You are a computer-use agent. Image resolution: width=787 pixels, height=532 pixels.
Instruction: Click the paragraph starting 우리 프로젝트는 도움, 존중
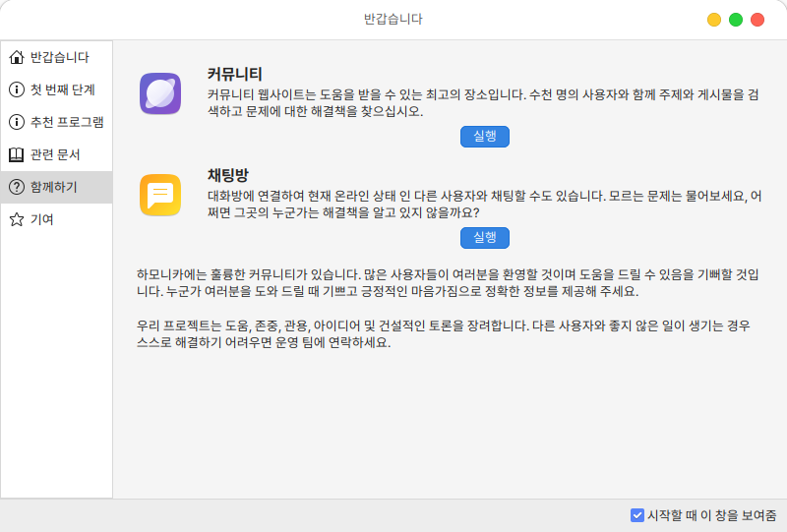point(444,334)
